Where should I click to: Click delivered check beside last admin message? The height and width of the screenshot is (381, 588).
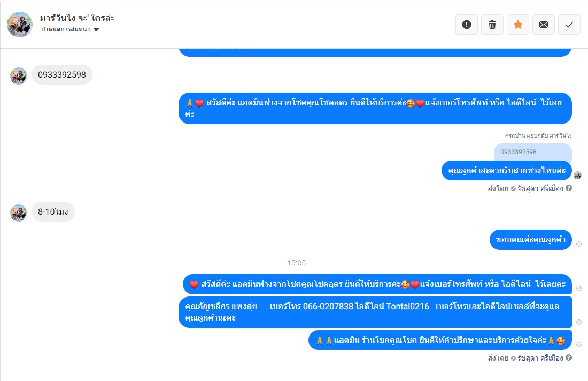[579, 345]
